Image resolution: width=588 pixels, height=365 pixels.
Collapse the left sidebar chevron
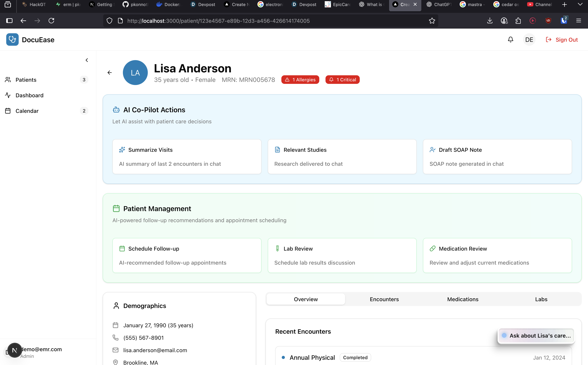pyautogui.click(x=87, y=60)
